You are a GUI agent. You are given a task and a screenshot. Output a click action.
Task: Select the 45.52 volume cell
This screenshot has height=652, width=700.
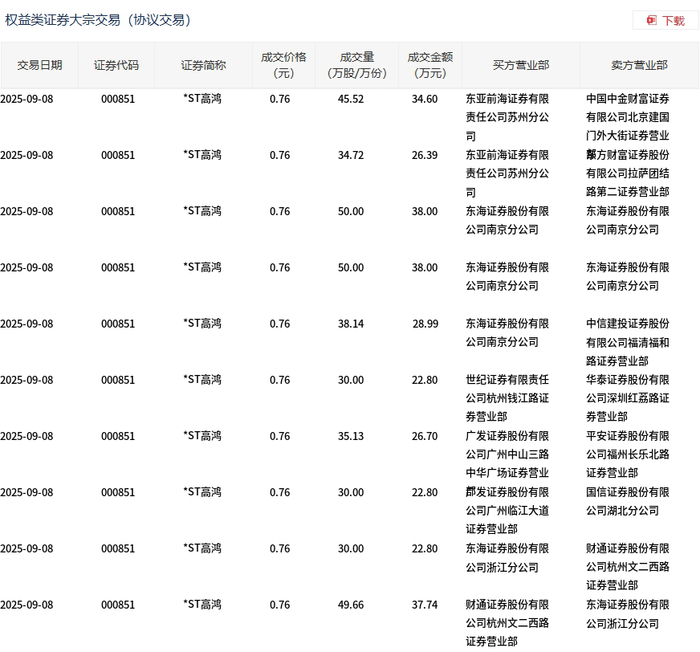(x=350, y=99)
